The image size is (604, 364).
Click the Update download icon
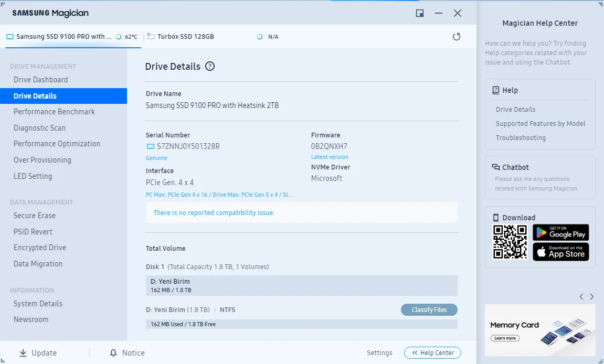[x=23, y=353]
